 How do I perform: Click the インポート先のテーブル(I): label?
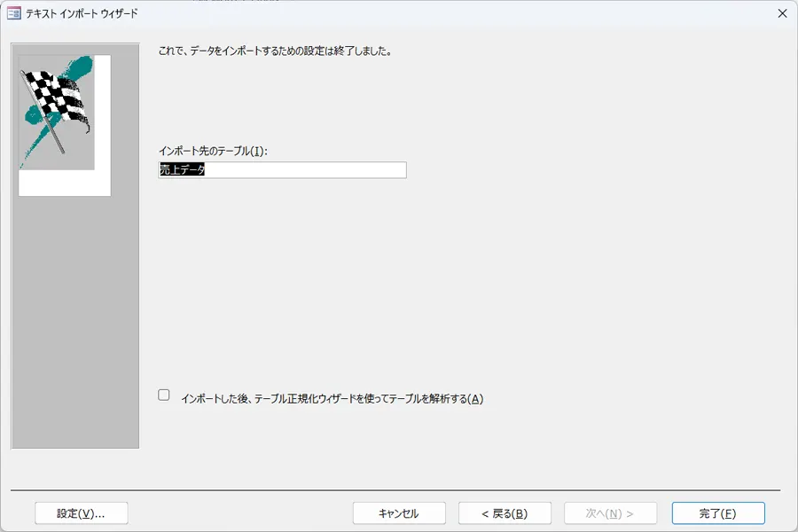[x=213, y=151]
